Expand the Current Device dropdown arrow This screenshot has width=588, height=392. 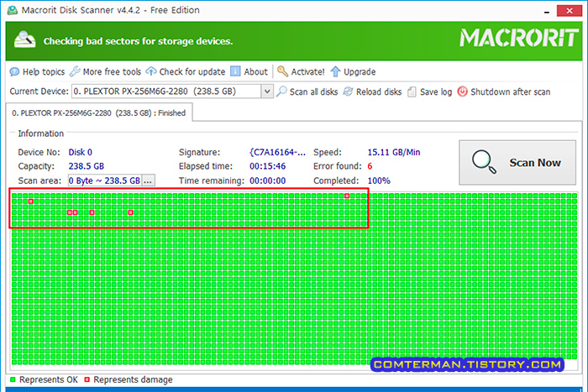click(267, 91)
